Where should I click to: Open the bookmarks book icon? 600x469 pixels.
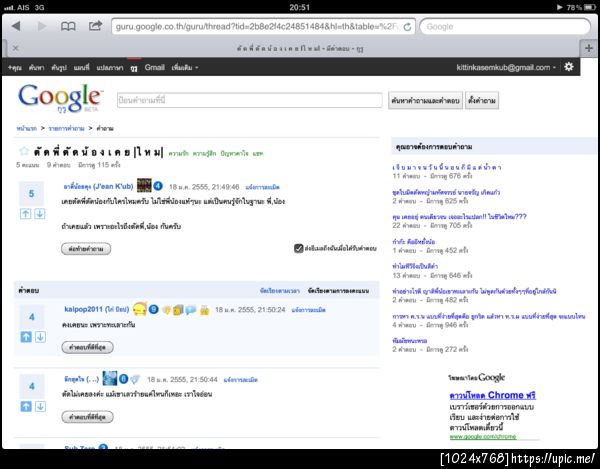tap(68, 26)
